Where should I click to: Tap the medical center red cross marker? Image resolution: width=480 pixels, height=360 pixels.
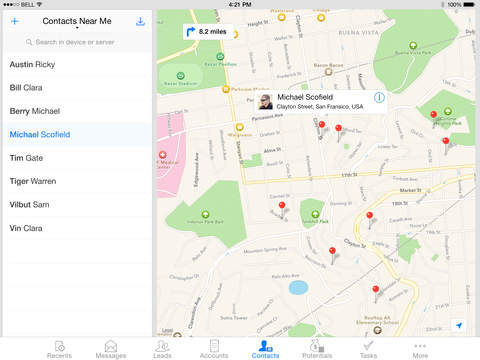click(163, 155)
